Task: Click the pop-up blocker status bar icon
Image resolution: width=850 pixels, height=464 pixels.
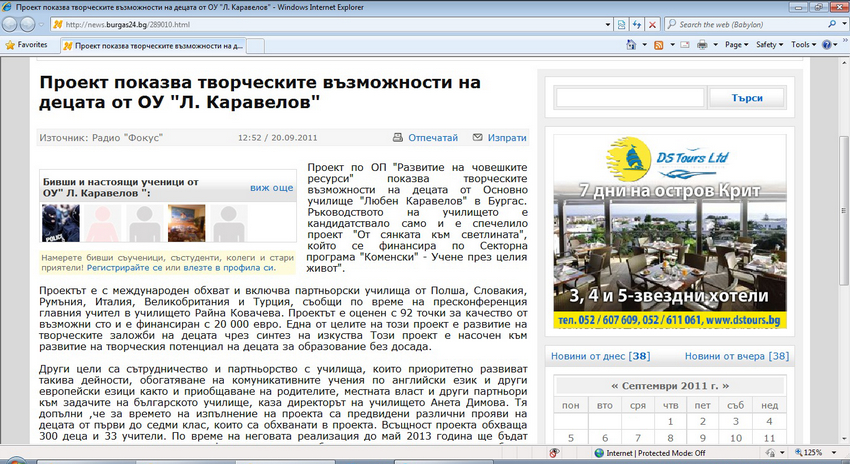Action: pos(554,453)
